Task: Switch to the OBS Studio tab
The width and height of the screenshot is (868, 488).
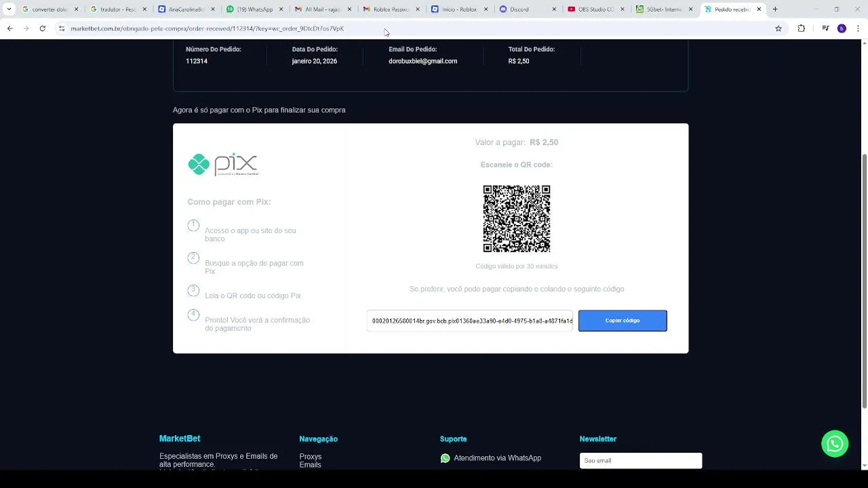Action: coord(596,9)
